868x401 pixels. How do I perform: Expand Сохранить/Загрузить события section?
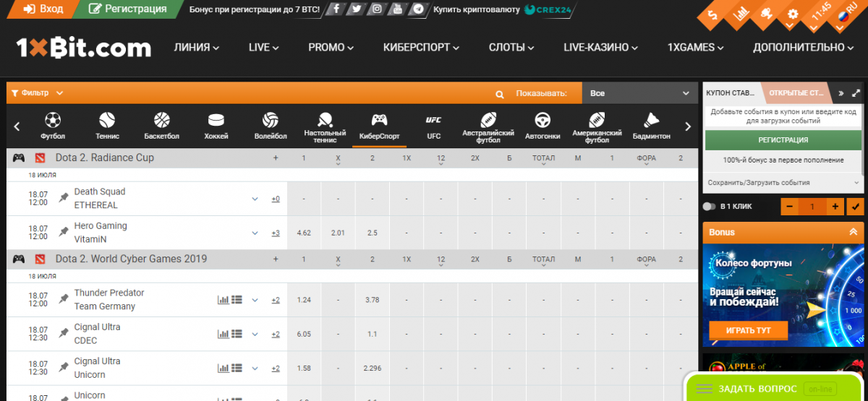pos(784,183)
